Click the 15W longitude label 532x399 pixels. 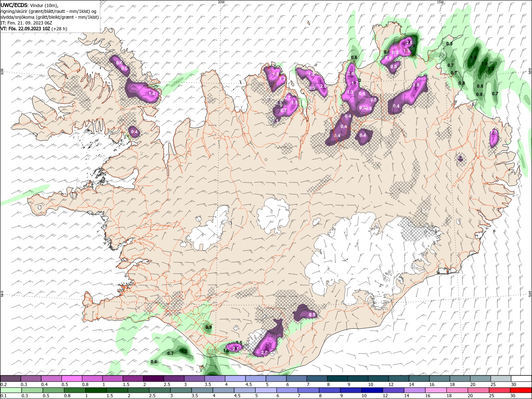[440, 2]
